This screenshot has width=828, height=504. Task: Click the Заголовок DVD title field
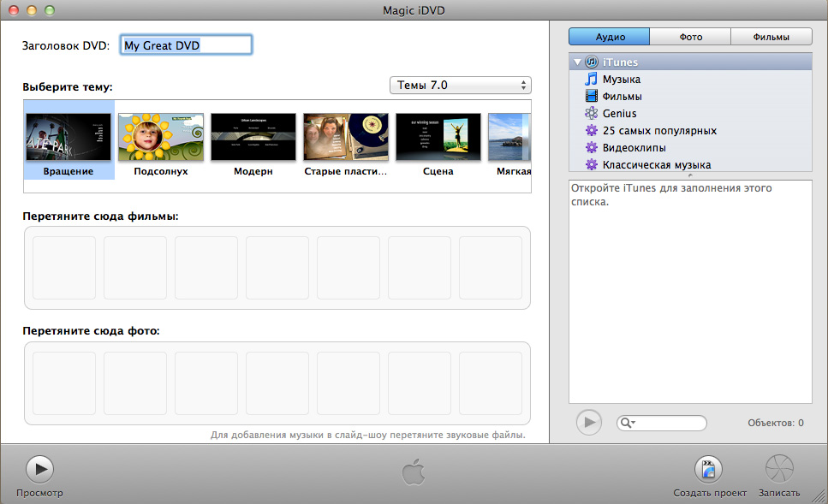186,45
